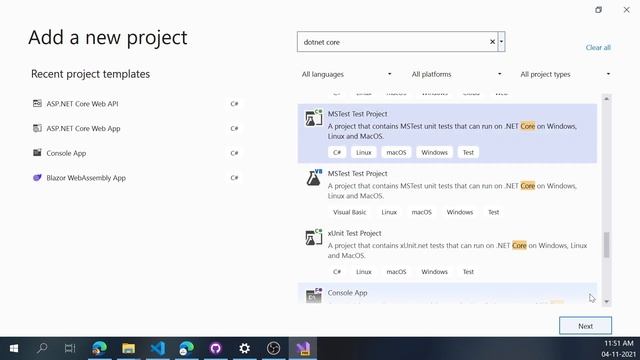Open GitHub Desktop from the taskbar
The height and width of the screenshot is (360, 640).
tap(216, 348)
